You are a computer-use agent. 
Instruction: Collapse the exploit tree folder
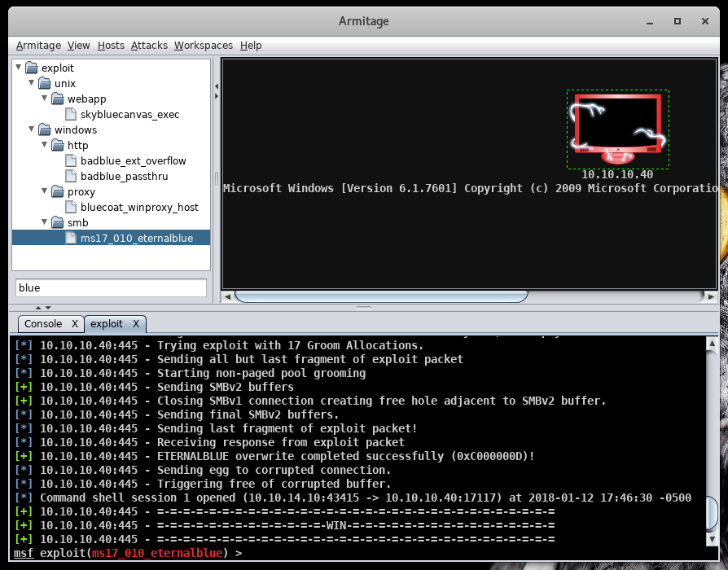click(19, 68)
